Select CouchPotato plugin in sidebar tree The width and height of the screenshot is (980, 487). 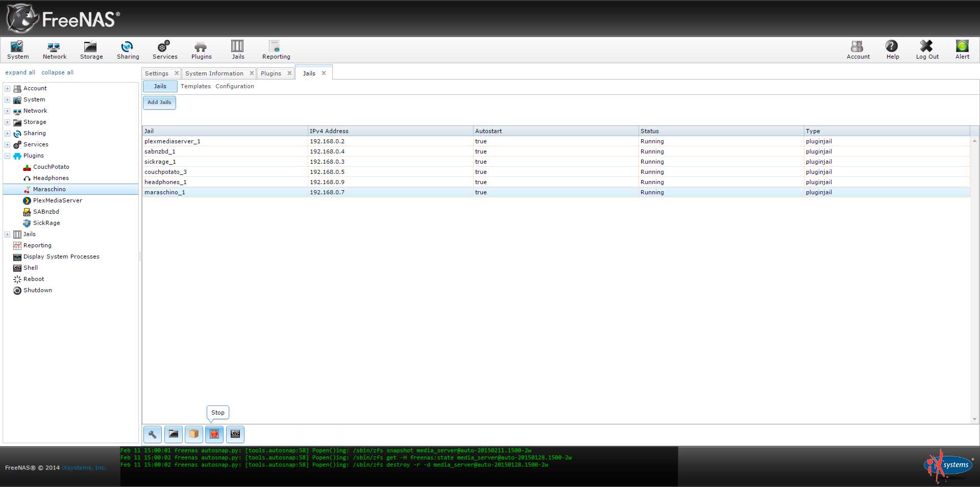point(51,167)
